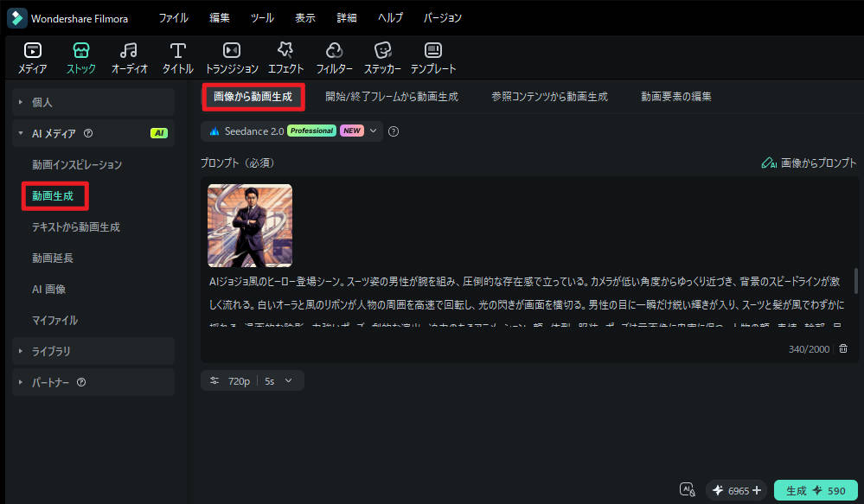
Task: Click the NEW badge on Seedance
Action: click(x=351, y=131)
